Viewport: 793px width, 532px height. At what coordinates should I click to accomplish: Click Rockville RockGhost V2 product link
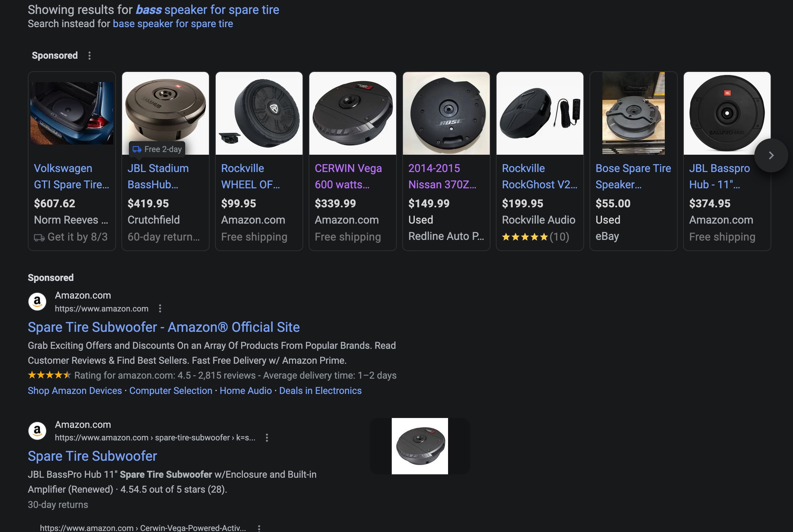[x=539, y=176]
